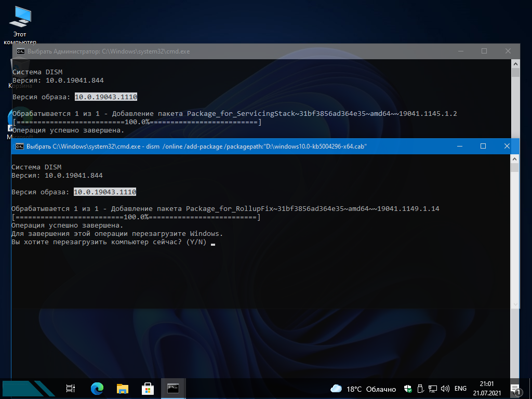Open network status tray icon

432,389
